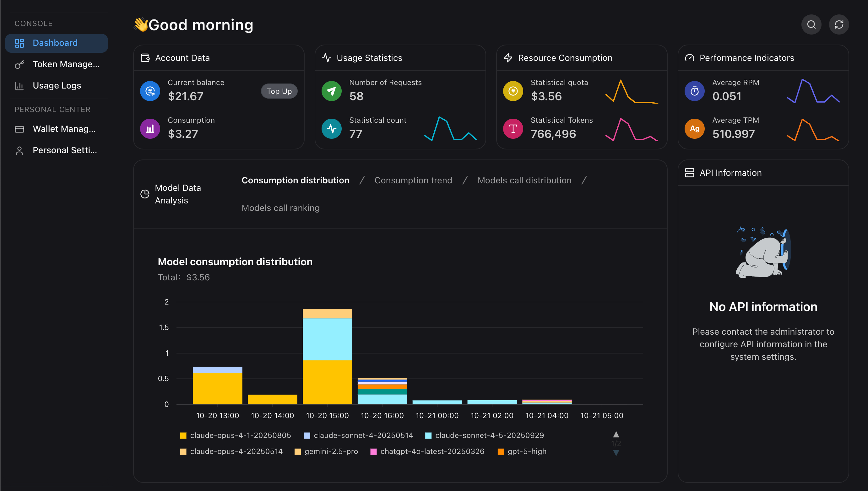Viewport: 868px width, 491px height.
Task: Click the blue Current balance icon
Action: [150, 91]
